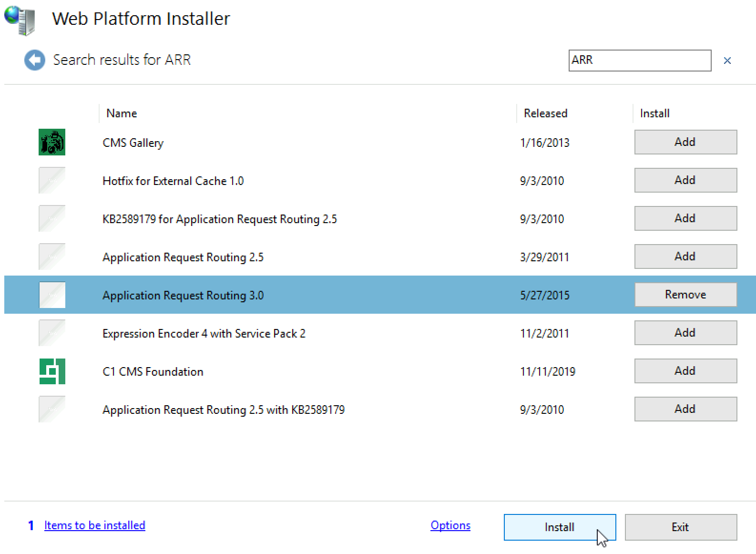Click the 11/11/2019 release date
The width and height of the screenshot is (756, 554).
click(x=548, y=371)
